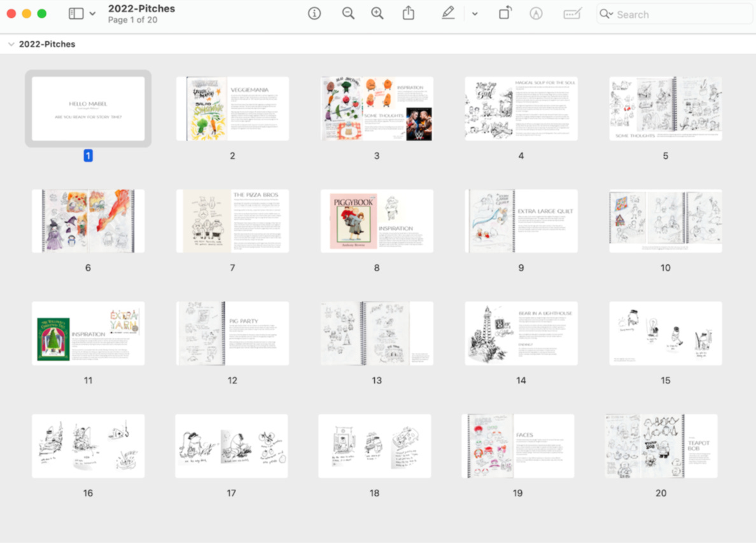This screenshot has width=756, height=543.
Task: Click the Page 1 of 20 subtitle
Action: (x=132, y=20)
